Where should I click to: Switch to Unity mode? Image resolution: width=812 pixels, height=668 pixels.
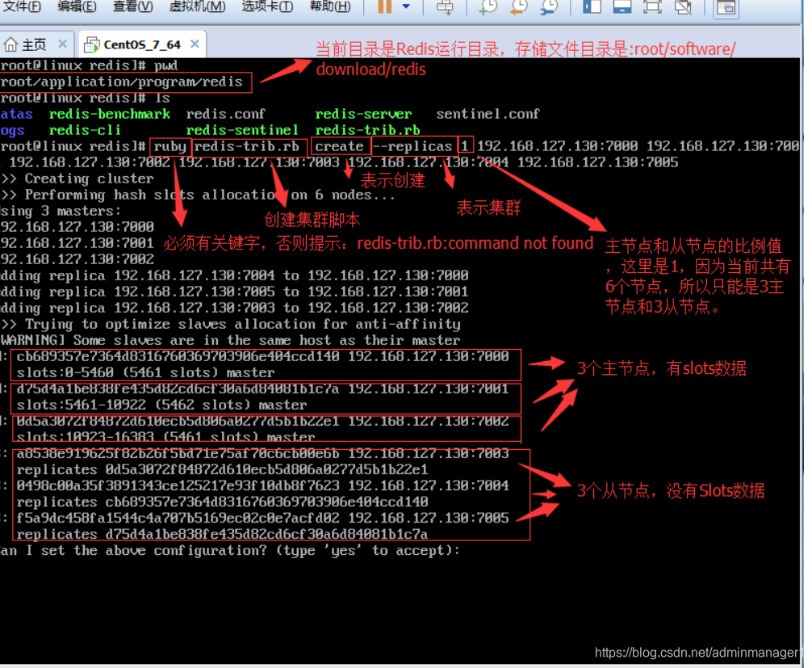(x=683, y=6)
